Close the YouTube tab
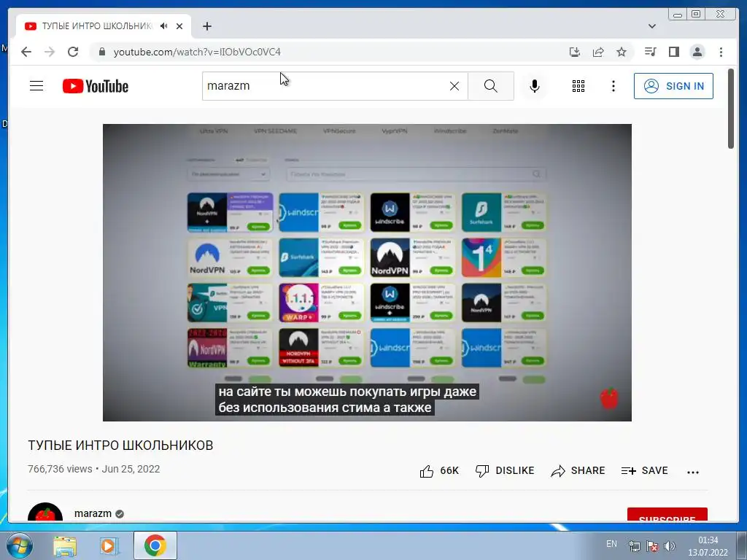Screen dimensions: 747x560 tap(179, 26)
